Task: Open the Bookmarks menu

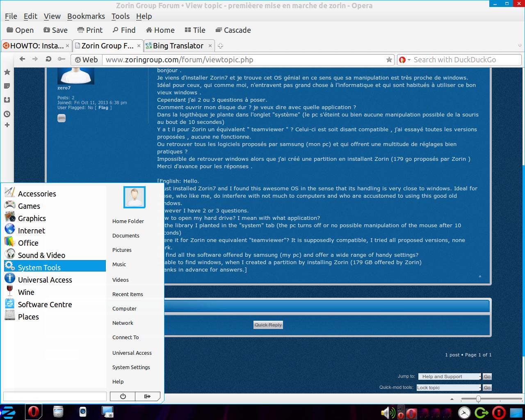Action: click(x=86, y=16)
